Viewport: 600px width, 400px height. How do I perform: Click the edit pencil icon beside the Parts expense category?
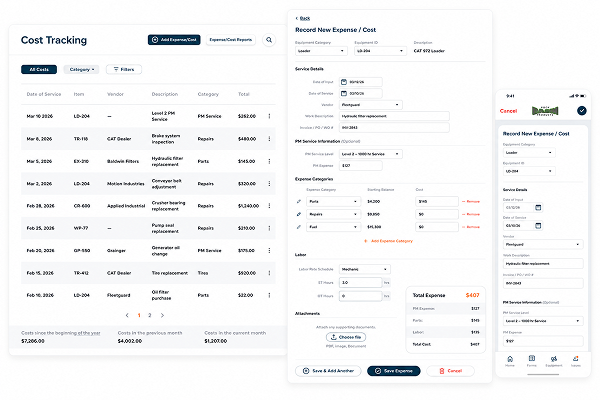(x=299, y=201)
